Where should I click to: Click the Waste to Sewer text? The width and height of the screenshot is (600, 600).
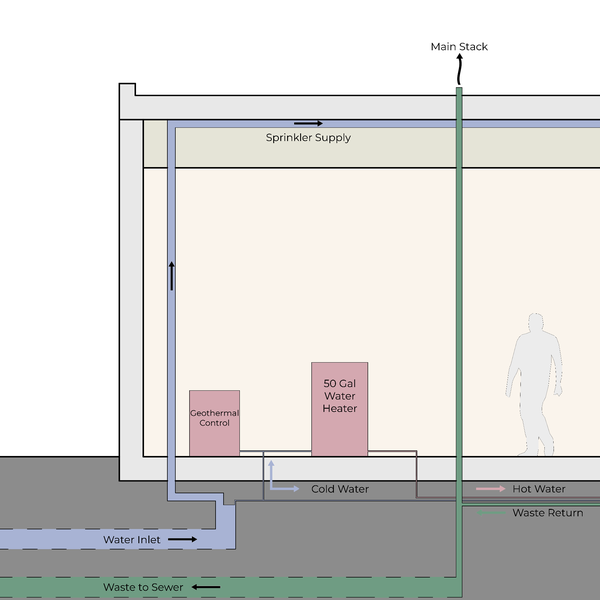pos(143,587)
